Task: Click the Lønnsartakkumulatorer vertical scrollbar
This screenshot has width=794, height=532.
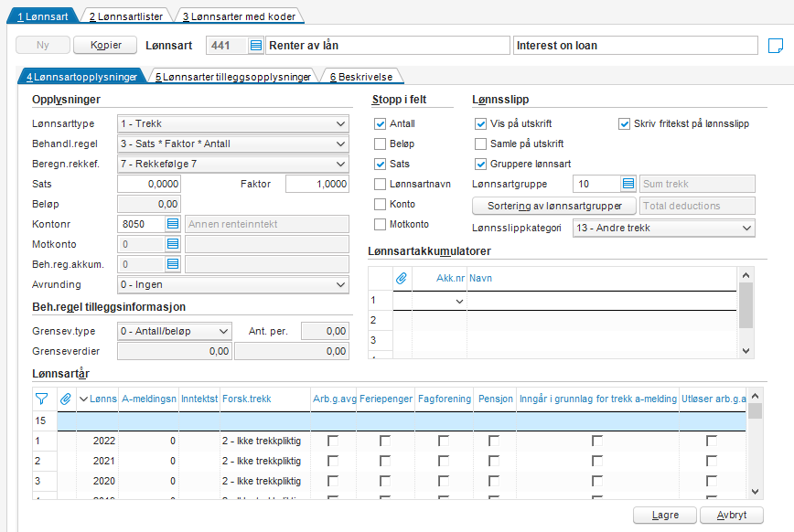Action: (746, 313)
